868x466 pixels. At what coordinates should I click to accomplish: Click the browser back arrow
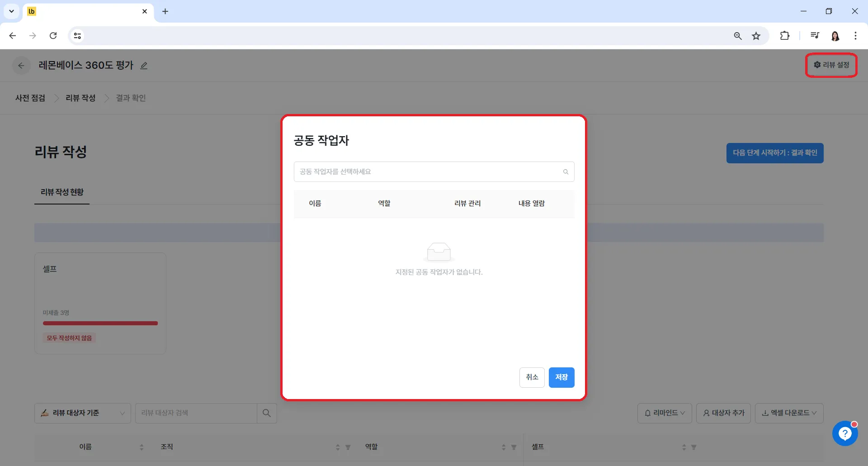pos(13,36)
